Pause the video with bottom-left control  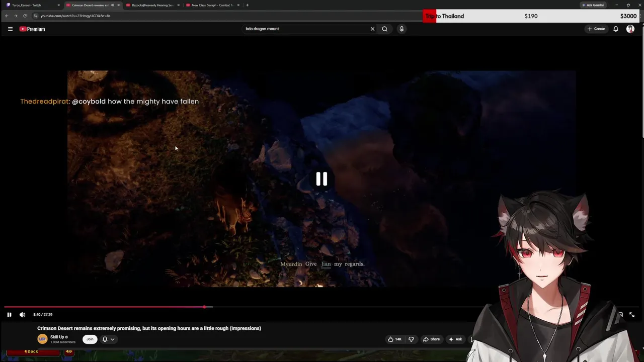point(9,315)
